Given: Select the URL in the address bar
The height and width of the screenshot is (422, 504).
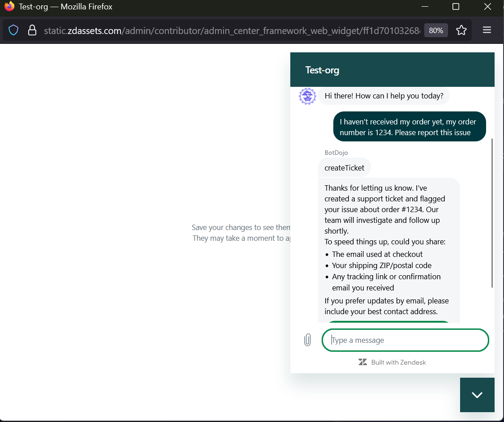Looking at the screenshot, I should tap(231, 30).
